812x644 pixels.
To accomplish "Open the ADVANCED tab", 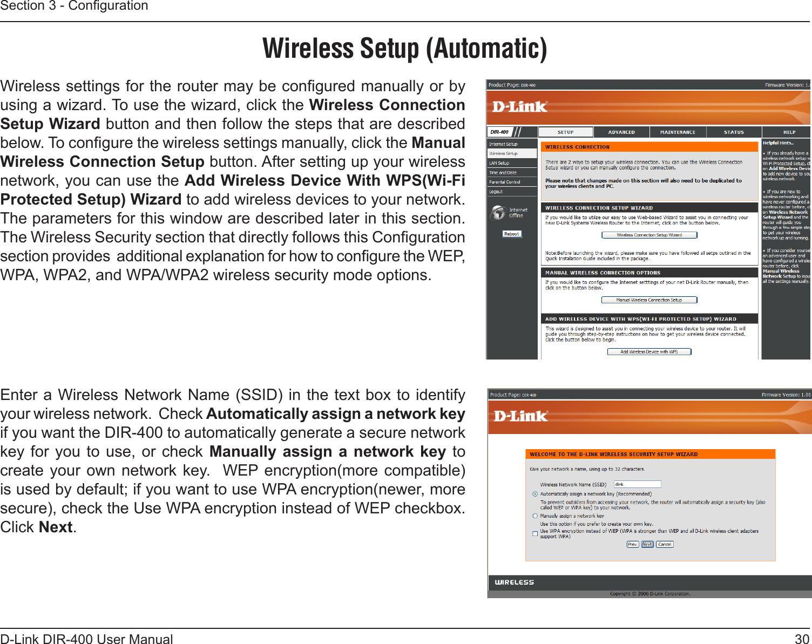I will click(621, 132).
